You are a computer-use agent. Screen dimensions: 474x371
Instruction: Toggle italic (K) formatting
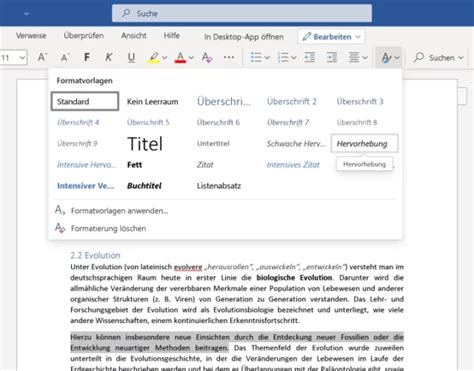[109, 57]
